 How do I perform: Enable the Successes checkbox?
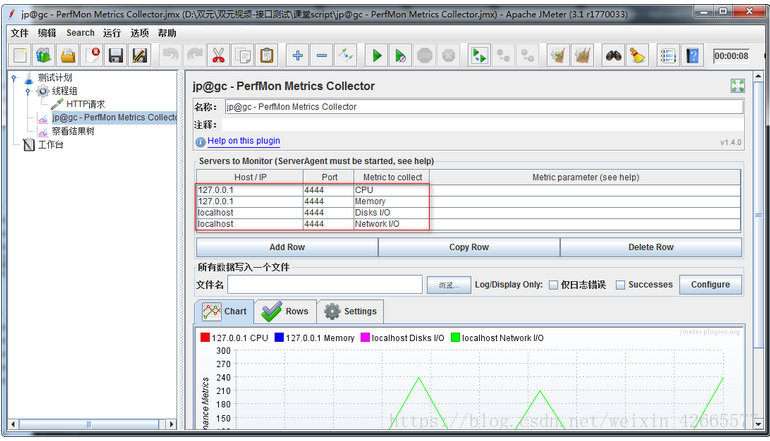coord(621,285)
